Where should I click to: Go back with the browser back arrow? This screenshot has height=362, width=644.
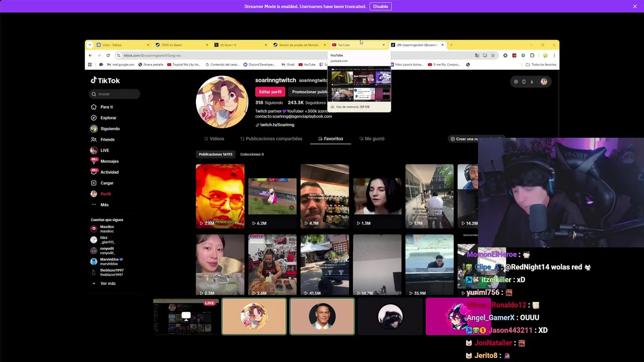[x=90, y=55]
